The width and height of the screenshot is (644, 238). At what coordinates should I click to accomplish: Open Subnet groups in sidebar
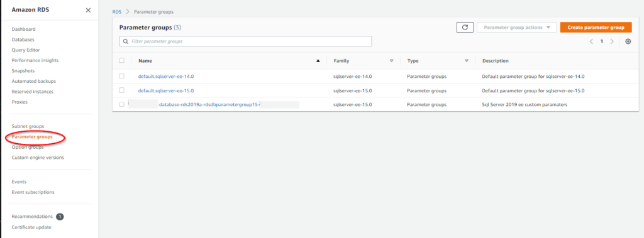28,126
